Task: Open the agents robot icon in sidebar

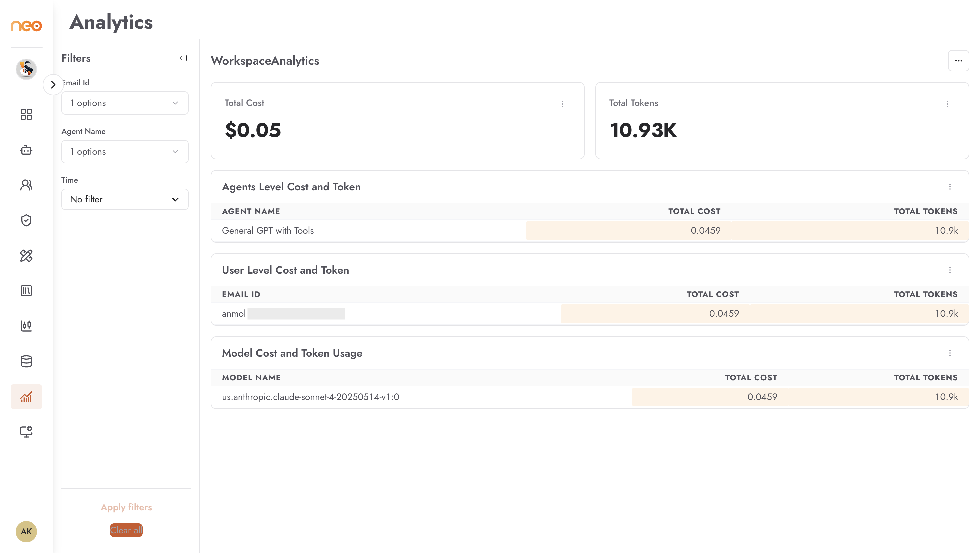Action: tap(26, 150)
